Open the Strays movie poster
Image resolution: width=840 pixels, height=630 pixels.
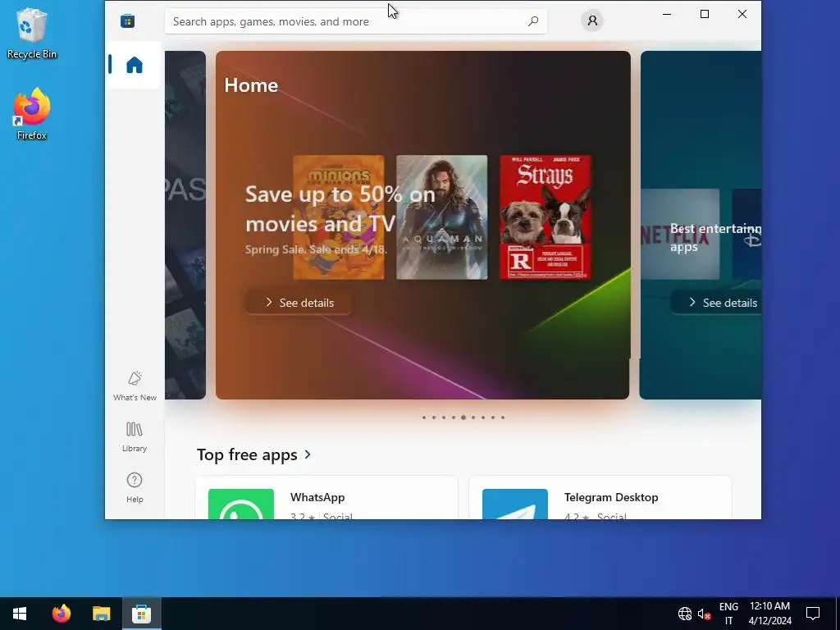tap(546, 217)
